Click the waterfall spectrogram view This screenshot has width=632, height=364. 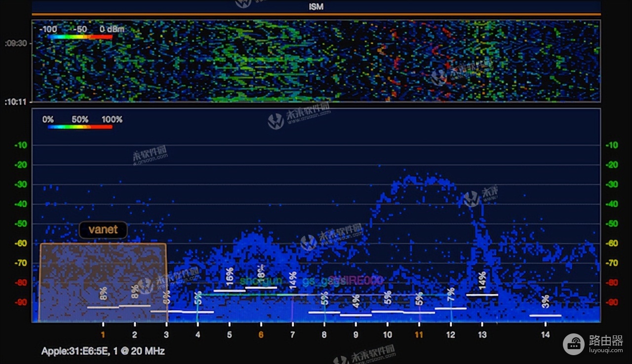pos(316,61)
